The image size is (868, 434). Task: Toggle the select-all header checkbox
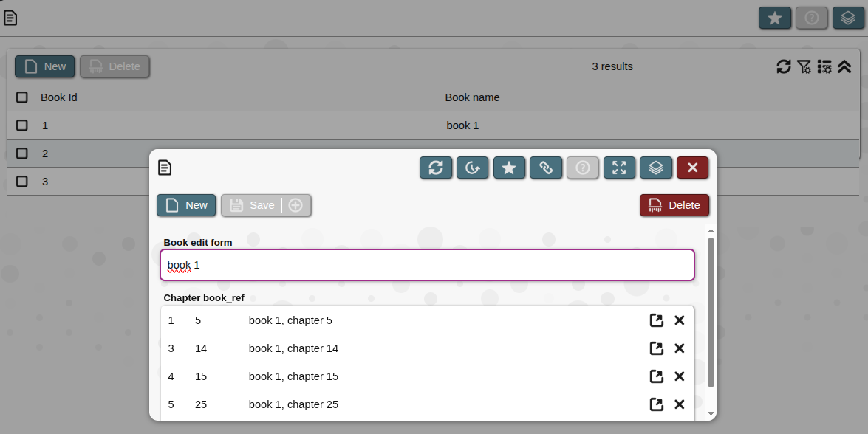point(22,97)
